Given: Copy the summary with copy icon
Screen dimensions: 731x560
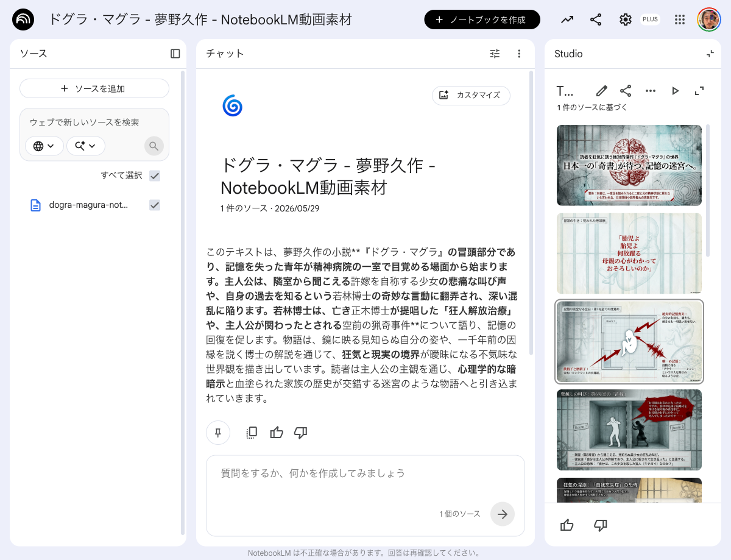Looking at the screenshot, I should pyautogui.click(x=252, y=433).
